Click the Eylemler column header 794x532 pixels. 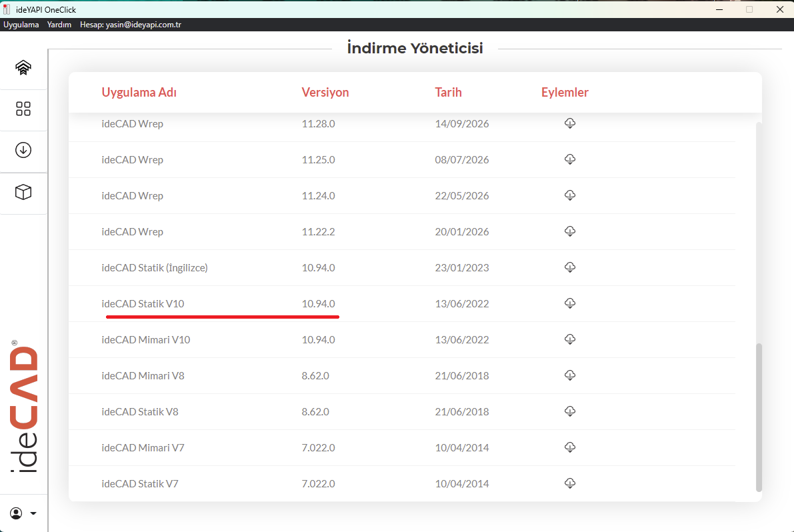(565, 92)
